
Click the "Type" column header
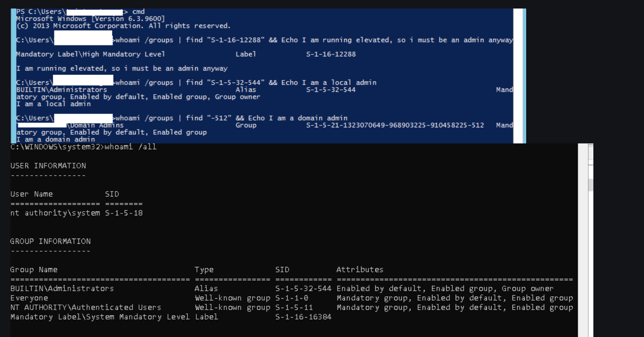204,270
